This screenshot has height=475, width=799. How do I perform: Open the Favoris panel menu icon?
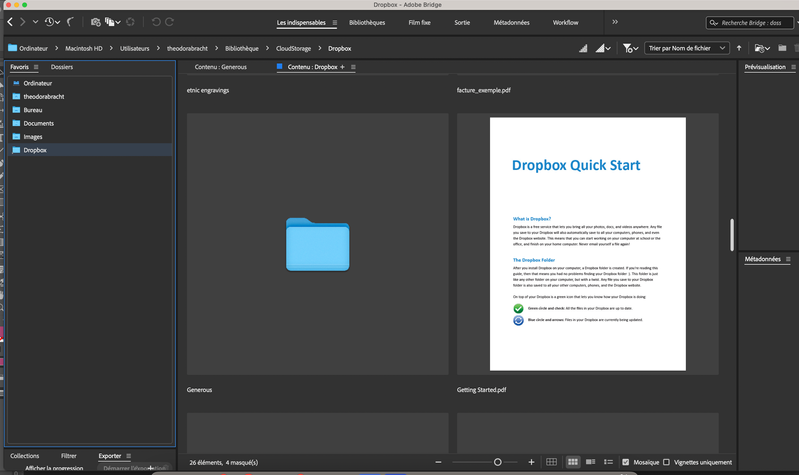pyautogui.click(x=36, y=67)
